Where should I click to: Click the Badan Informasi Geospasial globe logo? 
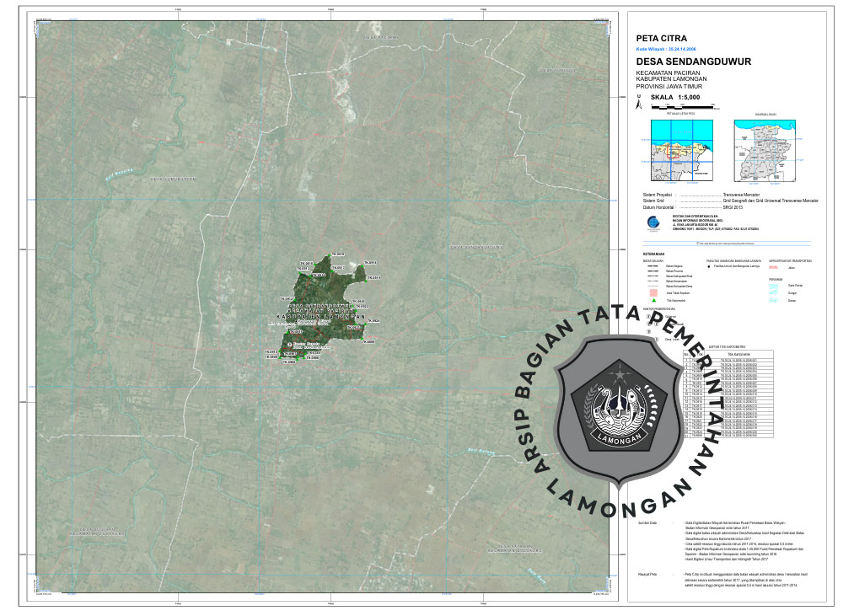click(x=653, y=222)
